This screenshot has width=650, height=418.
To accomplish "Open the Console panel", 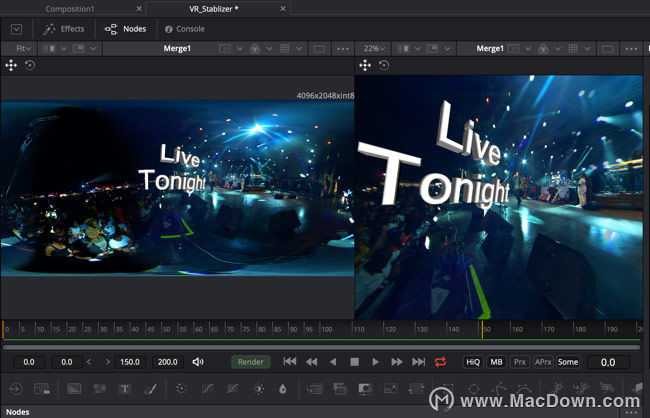I will 184,29.
